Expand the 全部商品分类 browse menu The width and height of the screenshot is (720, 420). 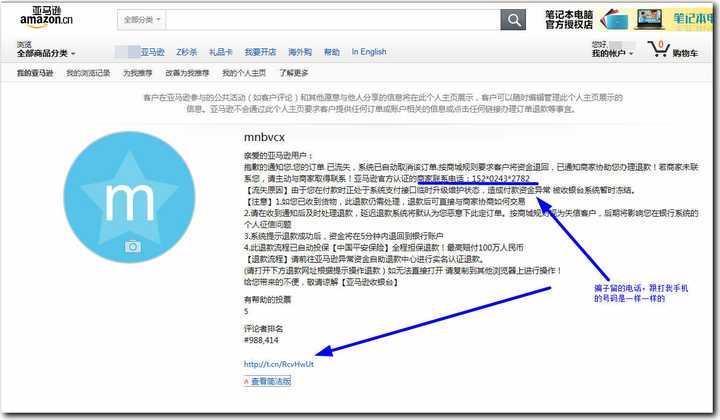(x=46, y=53)
